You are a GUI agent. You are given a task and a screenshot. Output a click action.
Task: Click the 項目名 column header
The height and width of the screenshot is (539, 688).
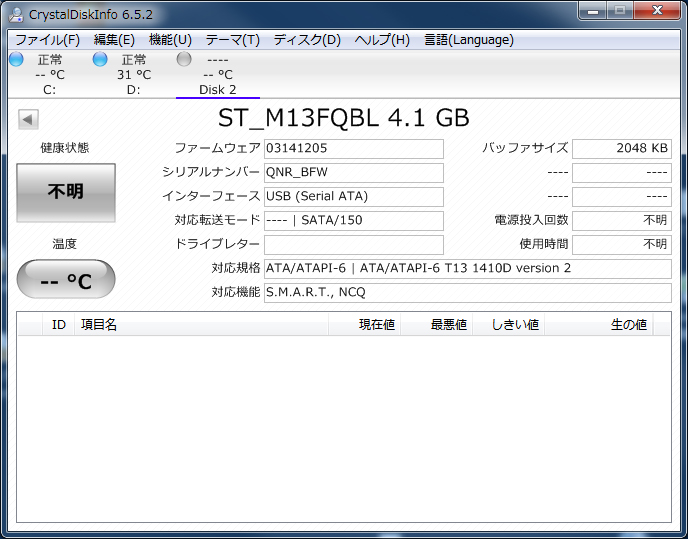(201, 325)
